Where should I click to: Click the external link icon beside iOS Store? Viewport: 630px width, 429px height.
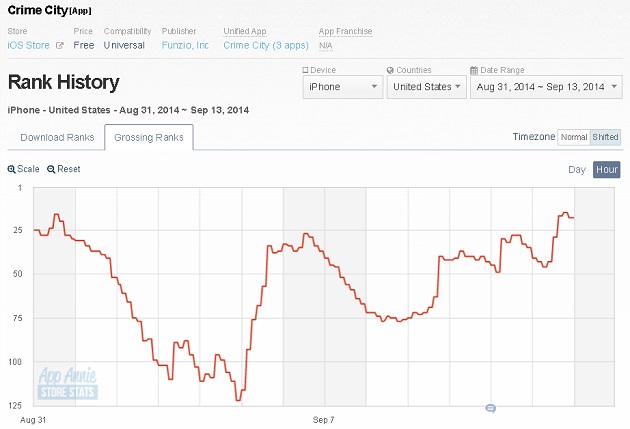(x=59, y=45)
